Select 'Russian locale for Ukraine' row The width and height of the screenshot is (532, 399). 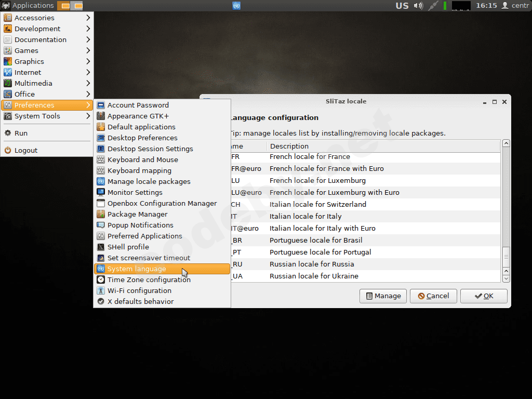pos(365,276)
